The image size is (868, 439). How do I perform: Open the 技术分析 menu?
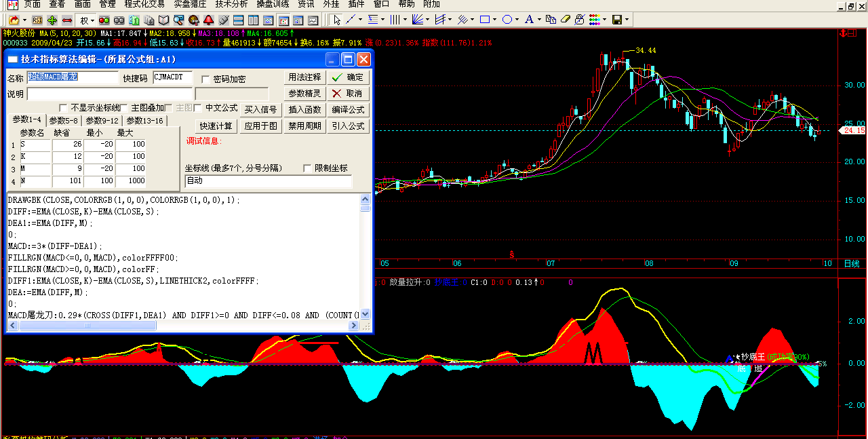coord(231,4)
